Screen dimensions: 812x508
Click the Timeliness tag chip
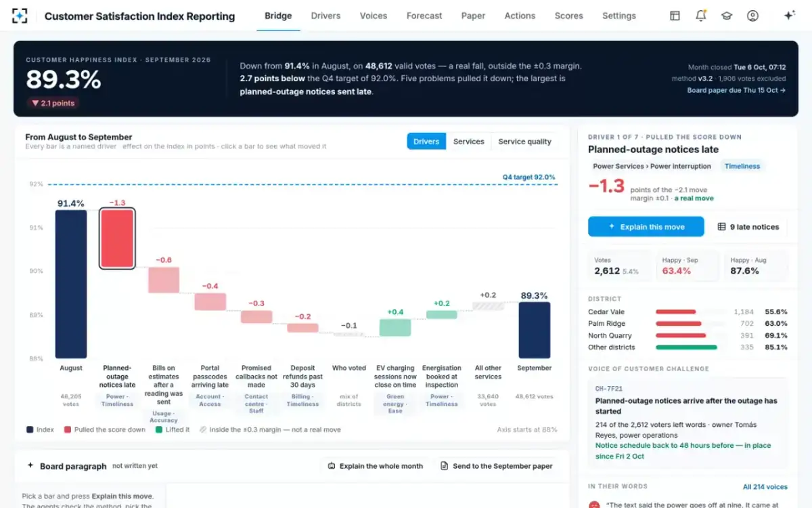[x=742, y=166]
